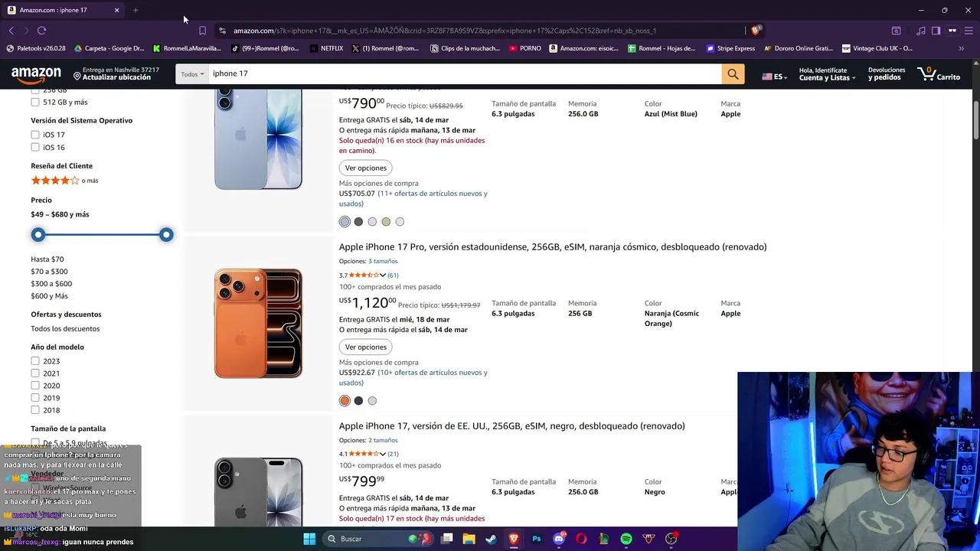This screenshot has height=551, width=980.
Task: Click the Amazon logo
Action: pos(36,74)
